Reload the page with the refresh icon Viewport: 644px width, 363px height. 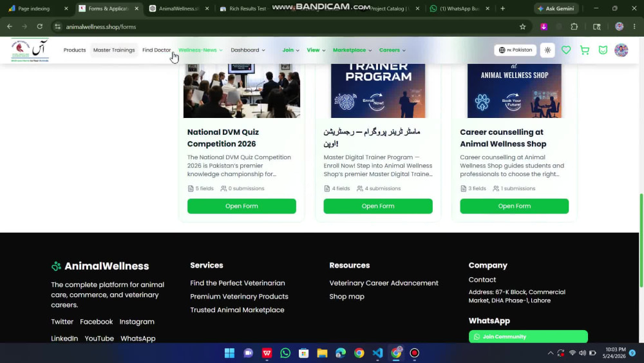pos(39,26)
